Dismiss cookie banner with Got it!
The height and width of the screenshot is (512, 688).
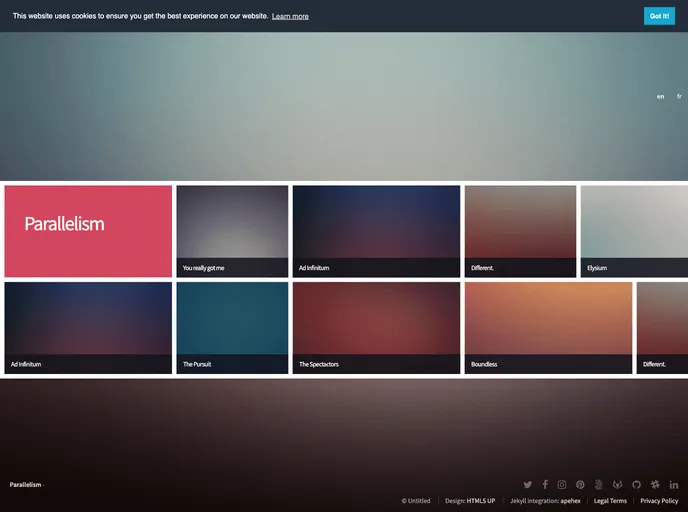click(659, 16)
